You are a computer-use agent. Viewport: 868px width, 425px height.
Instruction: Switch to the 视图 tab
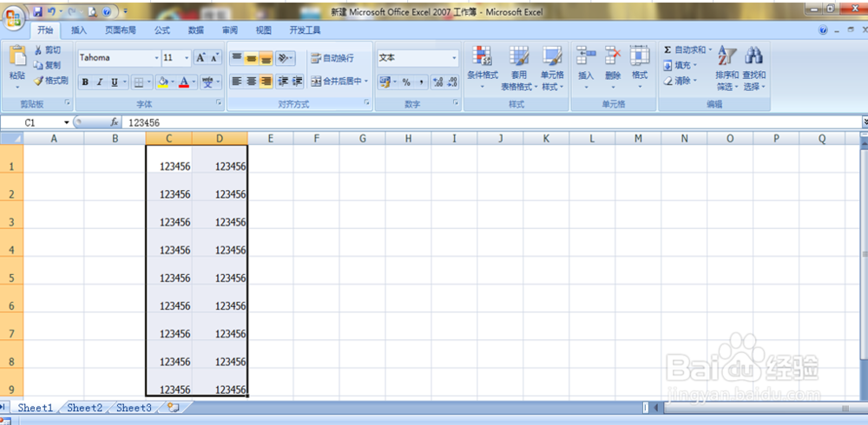264,30
